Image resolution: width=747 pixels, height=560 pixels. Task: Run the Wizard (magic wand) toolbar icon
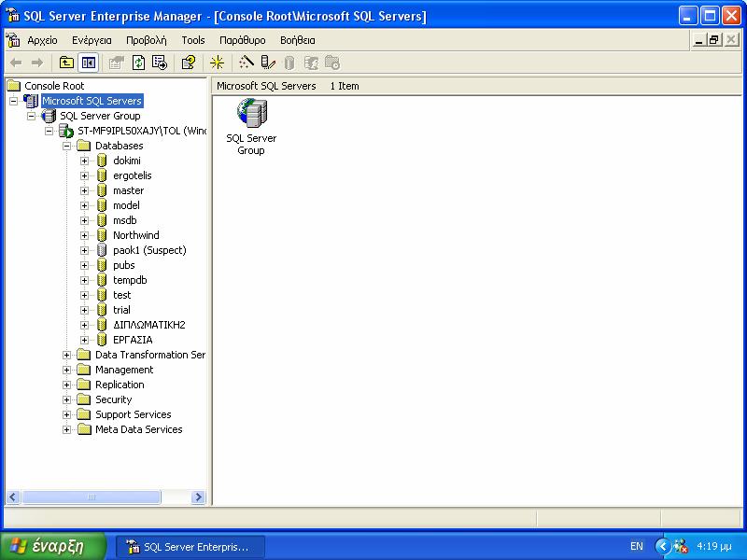247,63
